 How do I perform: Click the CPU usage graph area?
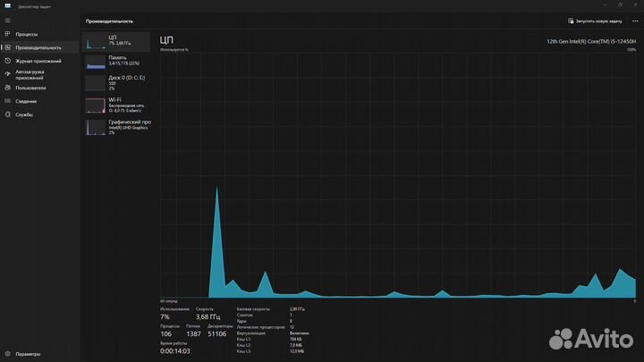[398, 174]
